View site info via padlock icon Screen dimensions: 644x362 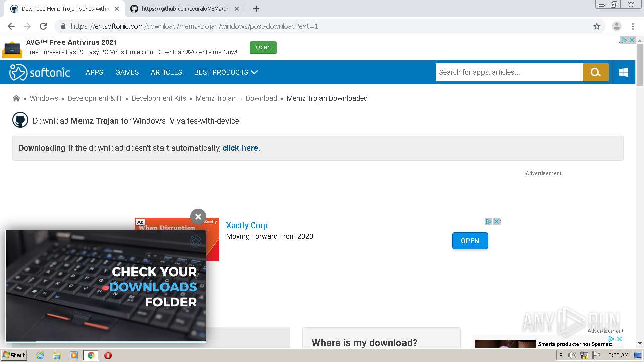click(x=63, y=26)
